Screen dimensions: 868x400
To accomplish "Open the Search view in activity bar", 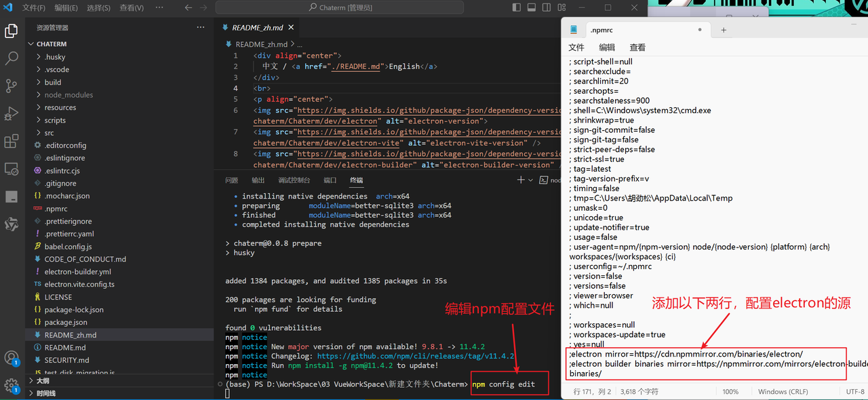I will (x=12, y=58).
